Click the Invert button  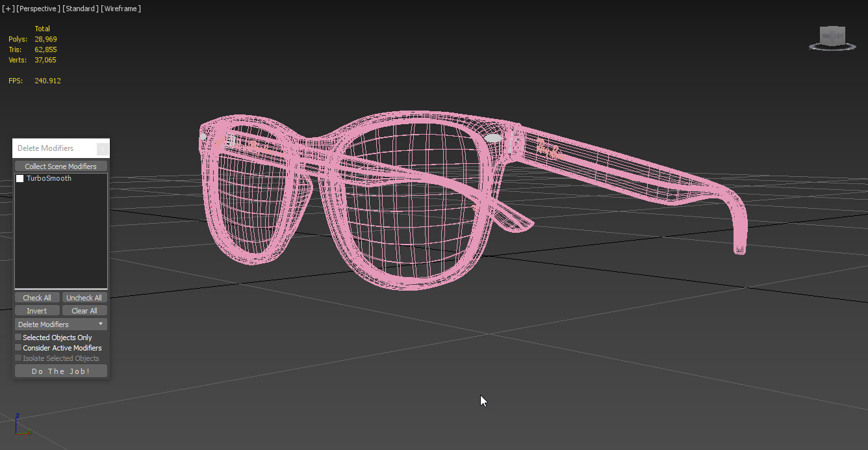[x=37, y=311]
